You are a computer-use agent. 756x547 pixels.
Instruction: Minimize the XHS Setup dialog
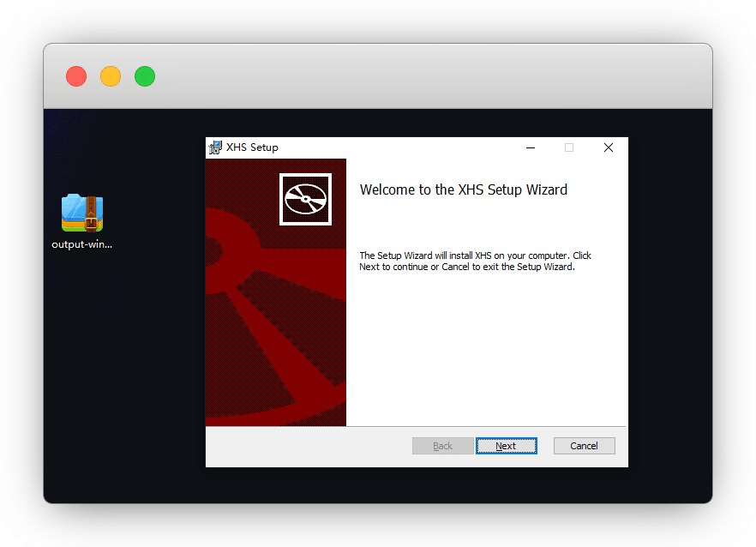point(531,147)
